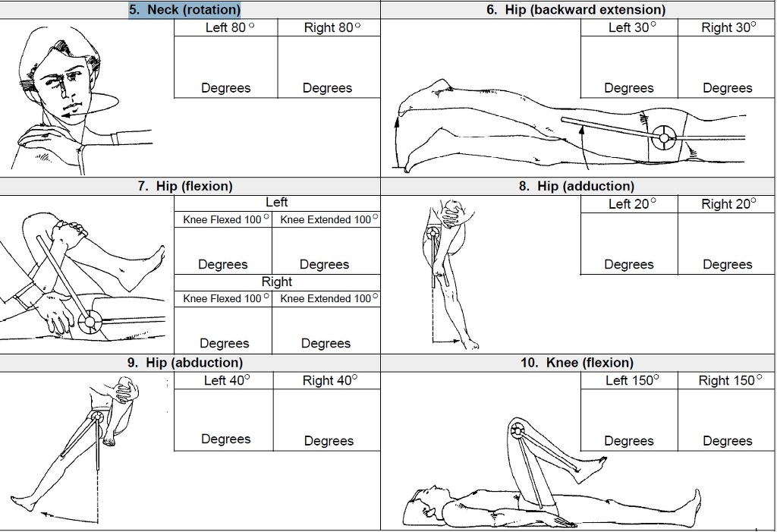This screenshot has width=777, height=532.
Task: Select the hip adduction standing leg illustration
Action: coord(448,273)
